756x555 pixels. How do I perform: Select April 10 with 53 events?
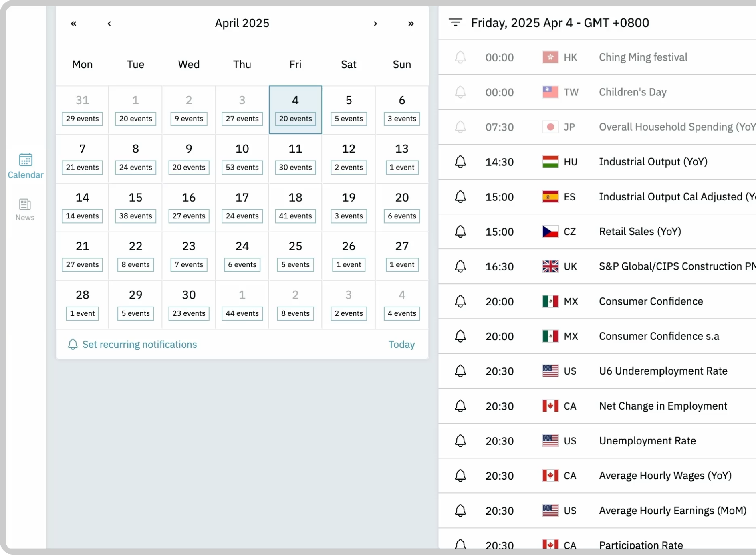[x=242, y=159]
